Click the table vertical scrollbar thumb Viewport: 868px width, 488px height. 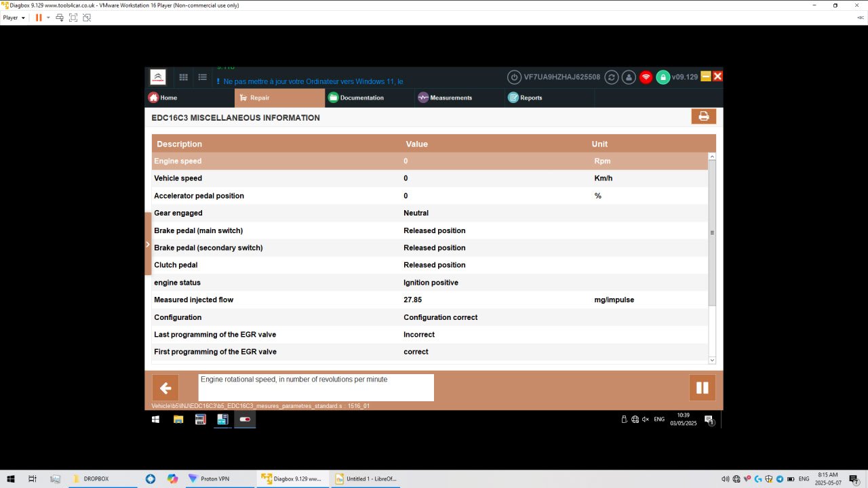[x=712, y=232]
